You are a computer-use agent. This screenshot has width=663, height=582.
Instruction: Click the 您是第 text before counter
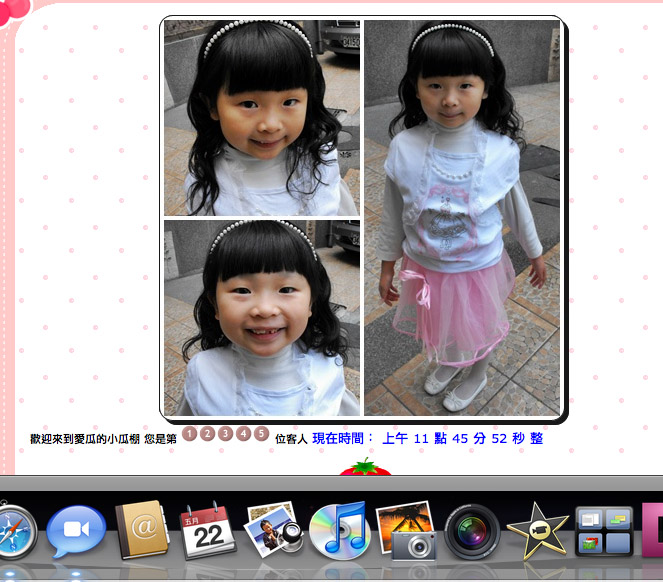coord(160,439)
